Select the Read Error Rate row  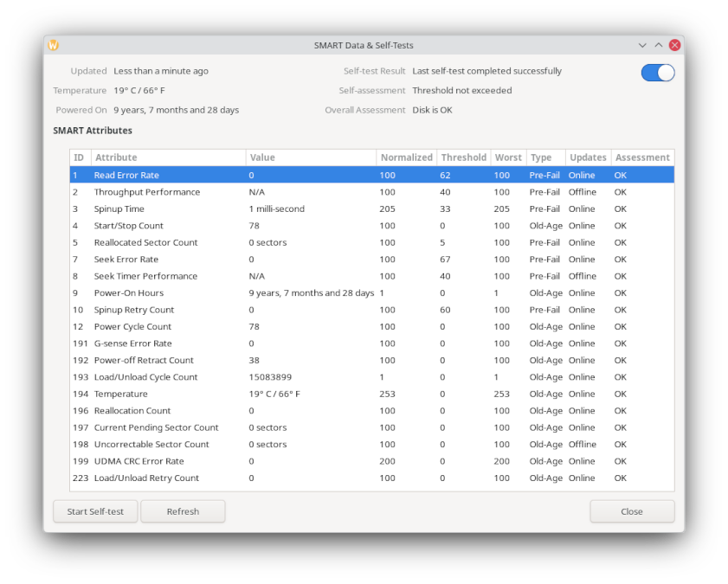pos(126,176)
